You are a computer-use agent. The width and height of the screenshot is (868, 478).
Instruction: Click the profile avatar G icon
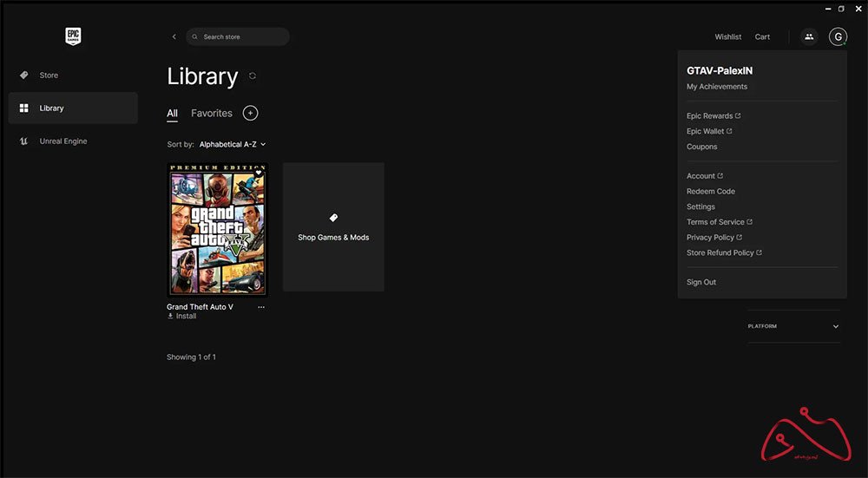tap(838, 36)
